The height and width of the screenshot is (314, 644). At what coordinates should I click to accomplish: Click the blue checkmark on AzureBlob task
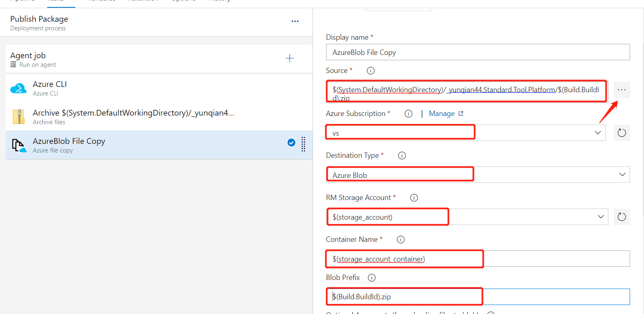click(291, 143)
